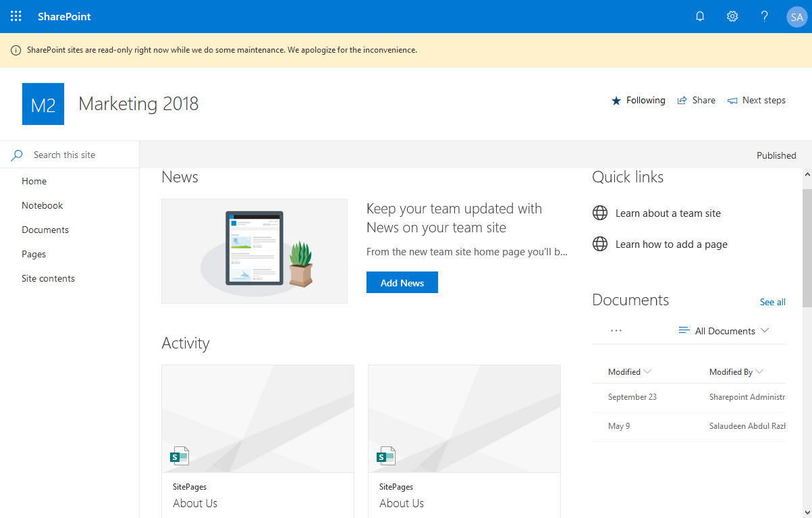Open notifications bell icon
The height and width of the screenshot is (518, 812).
pyautogui.click(x=700, y=16)
